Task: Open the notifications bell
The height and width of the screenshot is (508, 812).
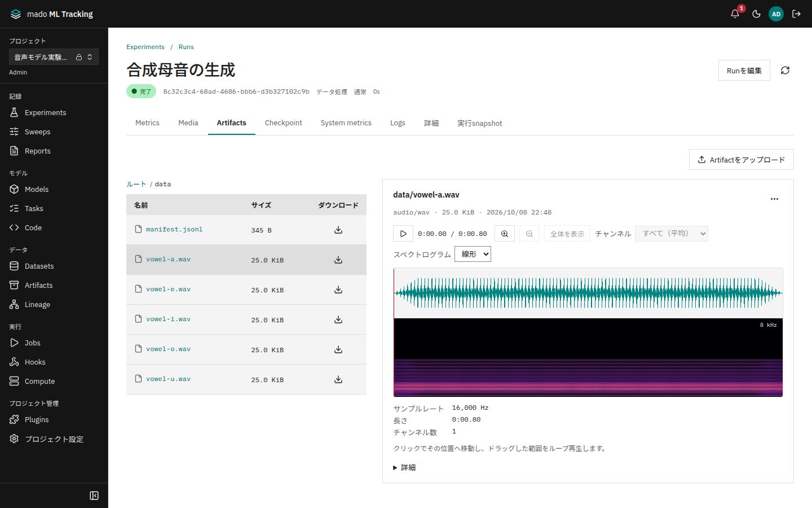Action: click(735, 14)
